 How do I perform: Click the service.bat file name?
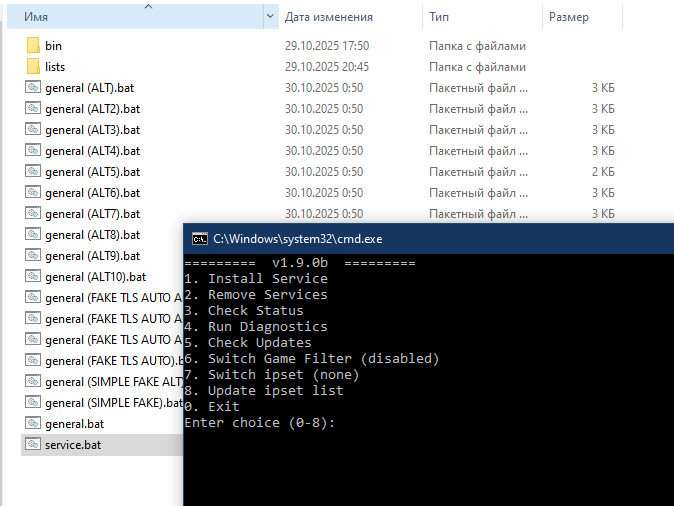(x=73, y=445)
